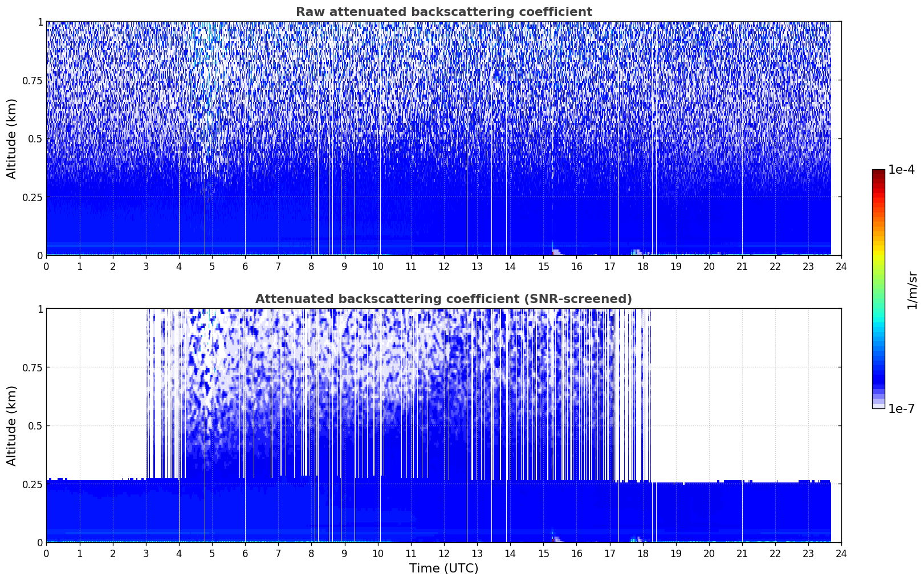Image resolution: width=924 pixels, height=581 pixels.
Task: Select hour 24 tick on bottom plot's time axis
Action: [x=841, y=553]
